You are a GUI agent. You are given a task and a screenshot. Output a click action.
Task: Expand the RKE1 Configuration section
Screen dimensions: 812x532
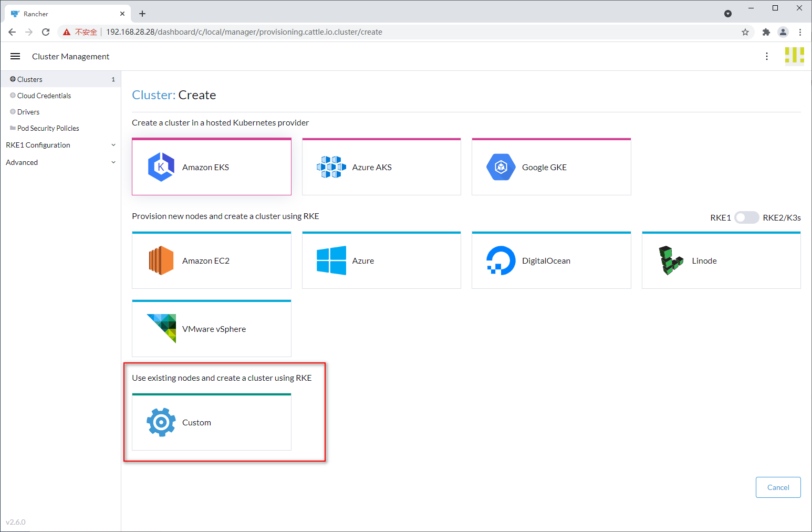[x=60, y=145]
